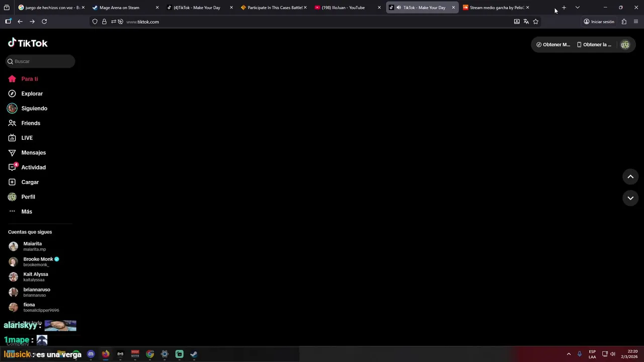Open Google Chrome from the taskbar

pyautogui.click(x=150, y=354)
